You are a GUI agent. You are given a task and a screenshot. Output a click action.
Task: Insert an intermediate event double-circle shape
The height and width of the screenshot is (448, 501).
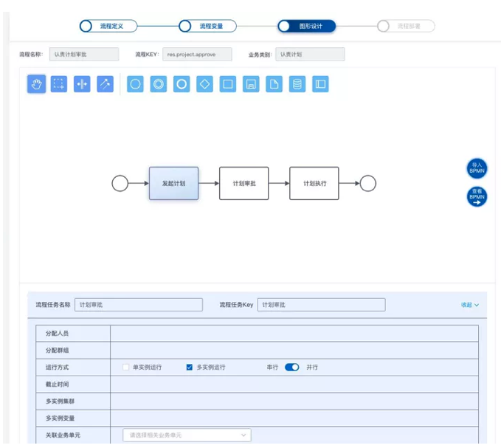159,84
